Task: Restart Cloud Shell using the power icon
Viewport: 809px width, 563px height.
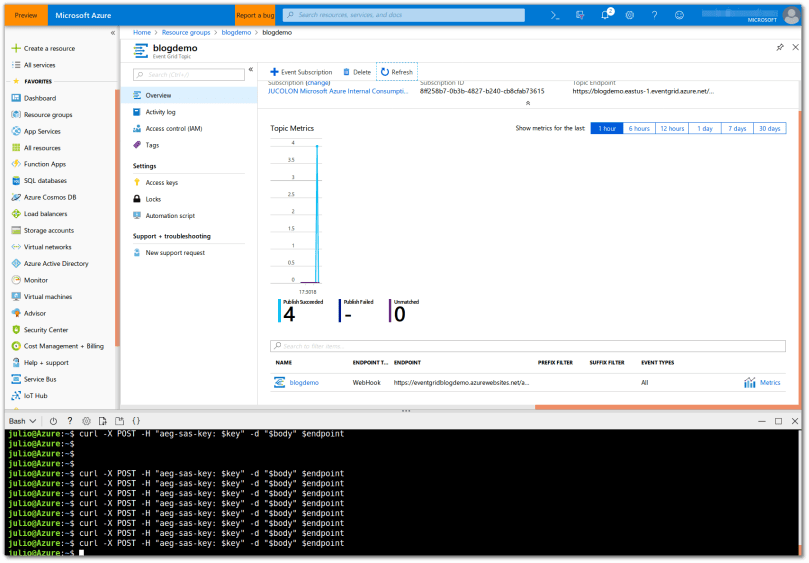Action: tap(53, 421)
